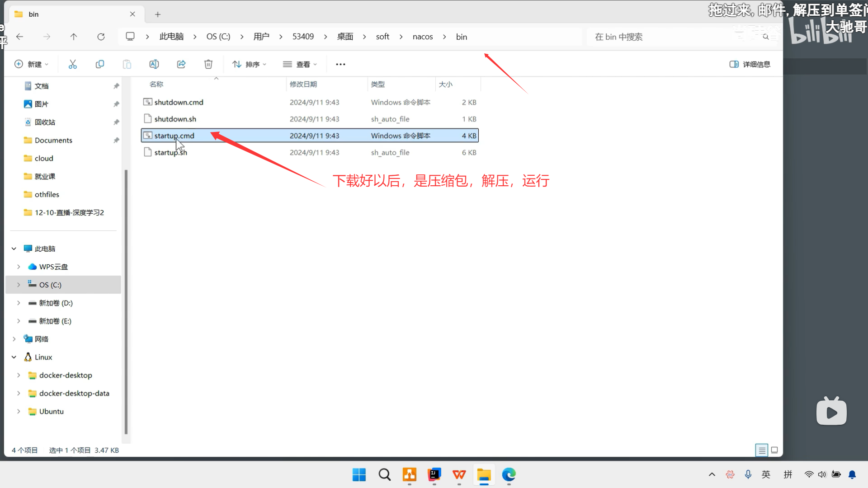Collapse the Linux tree section
Screen dimensions: 868x488
[14, 357]
